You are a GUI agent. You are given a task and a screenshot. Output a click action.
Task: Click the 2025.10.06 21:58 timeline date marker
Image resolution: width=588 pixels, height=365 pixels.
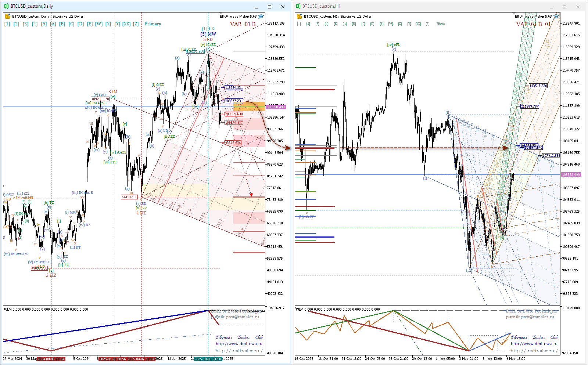pos(208,359)
